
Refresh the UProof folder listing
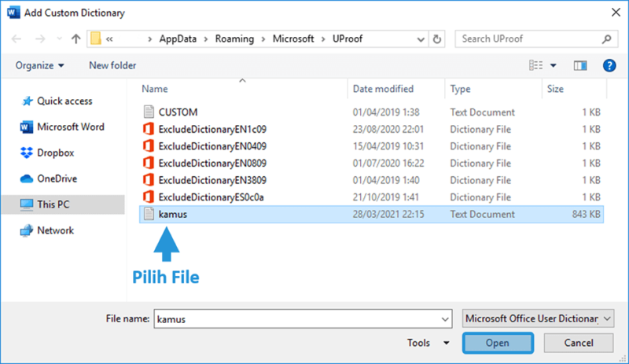coord(437,39)
